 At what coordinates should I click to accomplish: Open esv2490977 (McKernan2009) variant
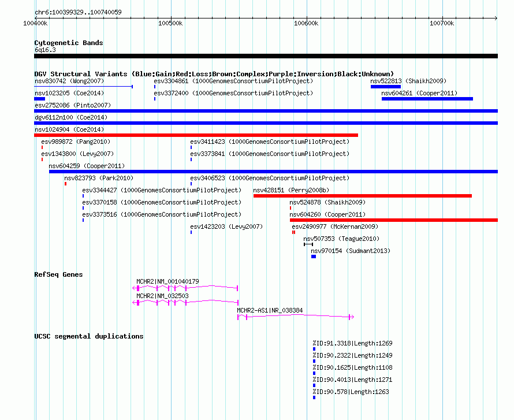[335, 226]
